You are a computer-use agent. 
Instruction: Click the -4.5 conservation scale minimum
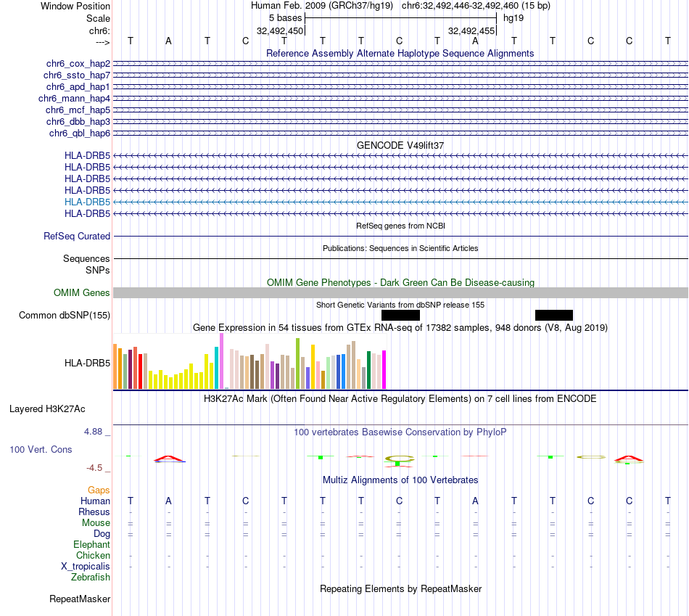94,468
